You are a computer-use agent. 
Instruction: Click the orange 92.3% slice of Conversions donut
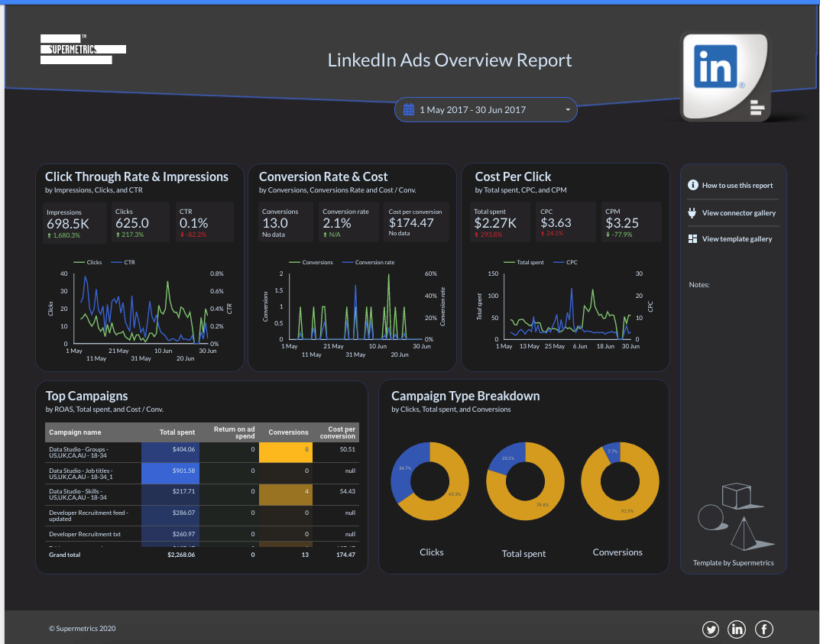click(627, 511)
